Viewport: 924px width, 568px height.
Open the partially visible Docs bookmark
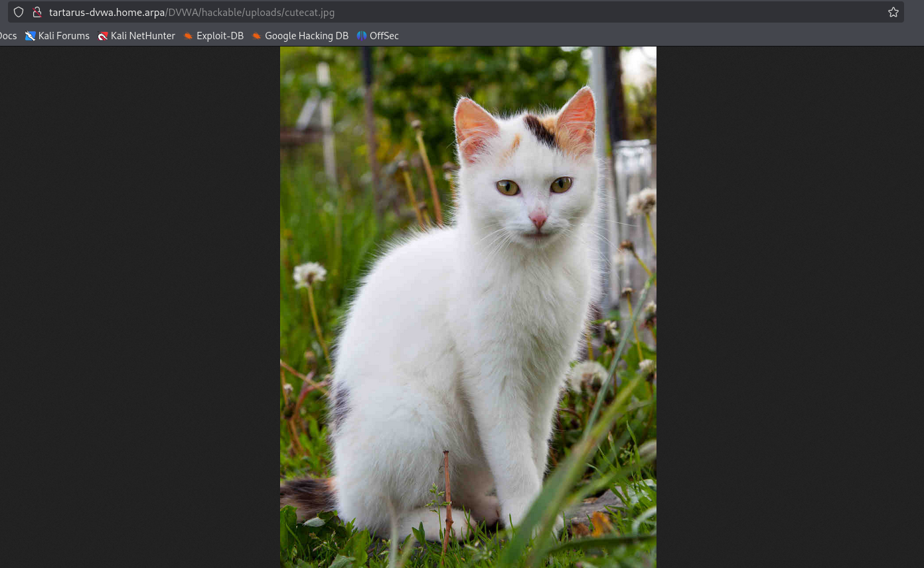[8, 36]
